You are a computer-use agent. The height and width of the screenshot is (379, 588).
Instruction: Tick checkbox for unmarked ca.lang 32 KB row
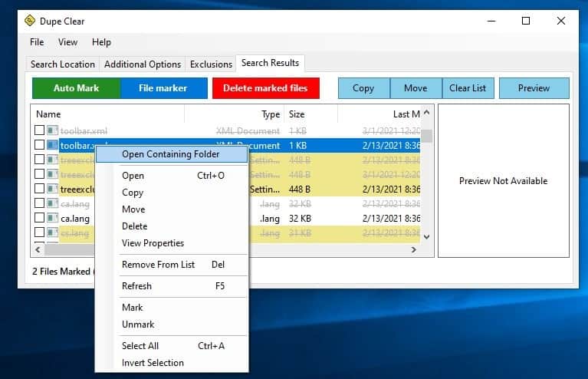tap(39, 218)
